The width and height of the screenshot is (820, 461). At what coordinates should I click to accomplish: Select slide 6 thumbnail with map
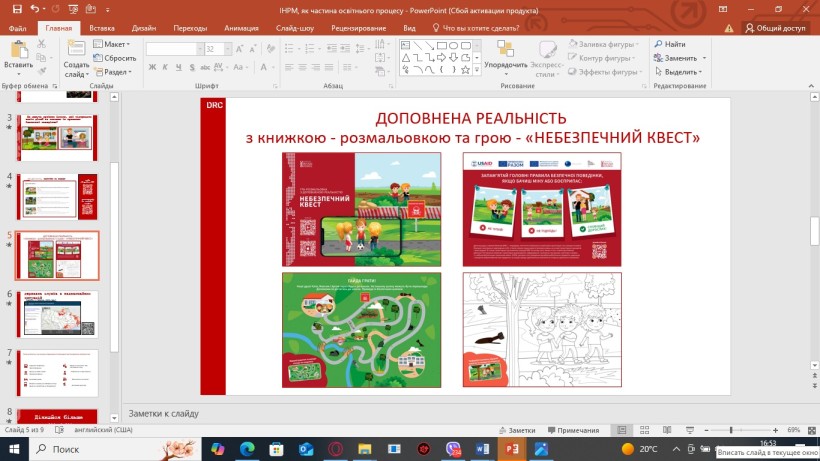click(x=57, y=314)
